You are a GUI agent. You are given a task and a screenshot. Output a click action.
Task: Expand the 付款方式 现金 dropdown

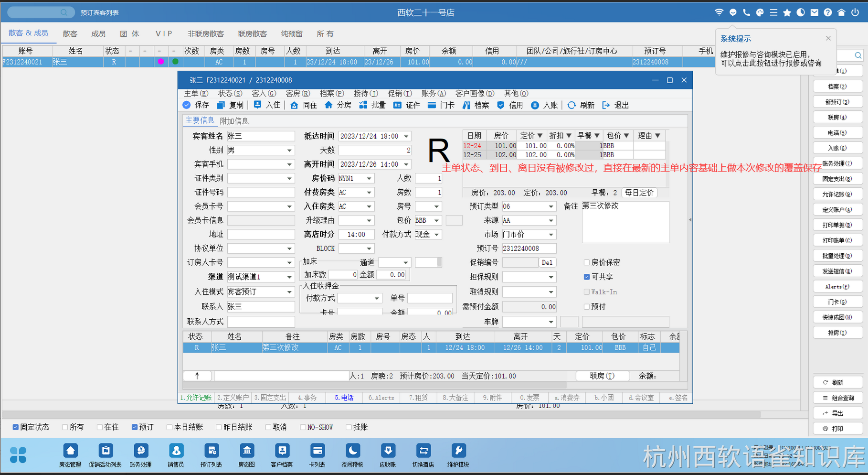click(436, 235)
